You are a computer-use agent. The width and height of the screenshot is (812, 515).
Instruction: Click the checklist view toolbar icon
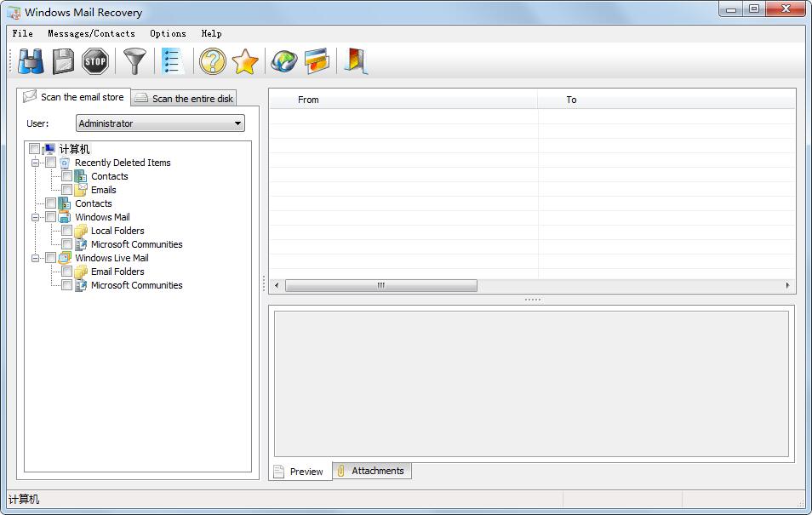pyautogui.click(x=173, y=61)
